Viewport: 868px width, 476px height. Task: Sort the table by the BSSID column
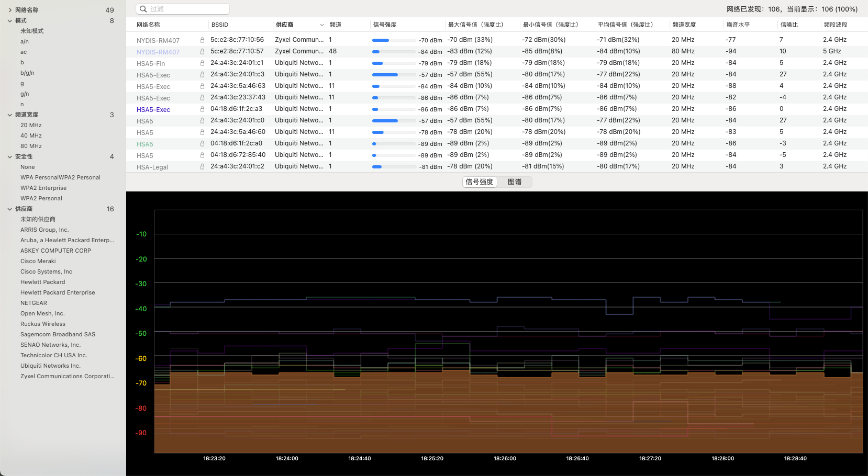220,25
